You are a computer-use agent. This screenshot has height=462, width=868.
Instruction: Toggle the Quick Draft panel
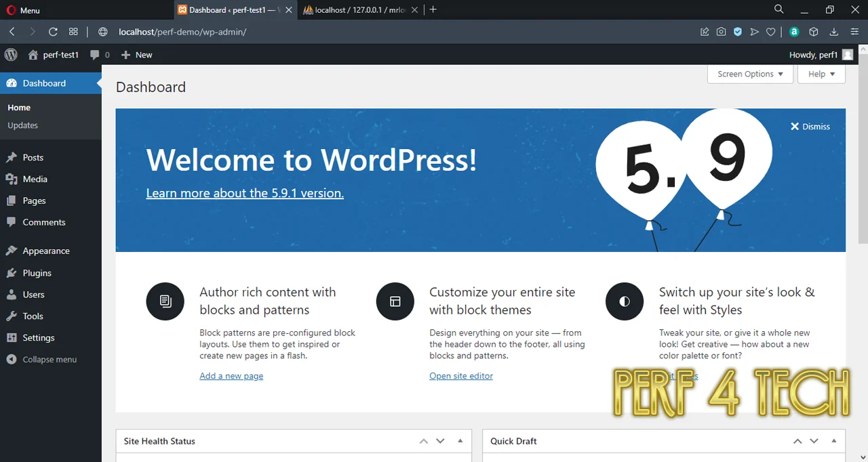834,441
